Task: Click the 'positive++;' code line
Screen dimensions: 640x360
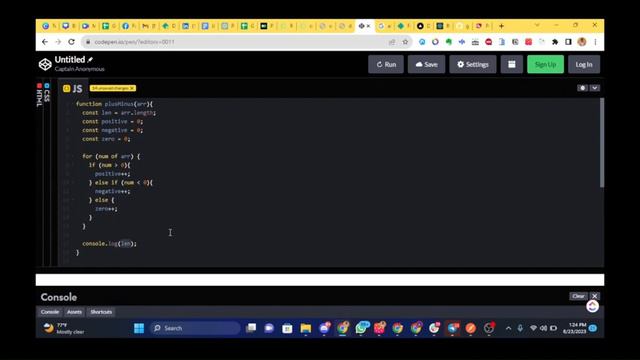Action: [113, 174]
